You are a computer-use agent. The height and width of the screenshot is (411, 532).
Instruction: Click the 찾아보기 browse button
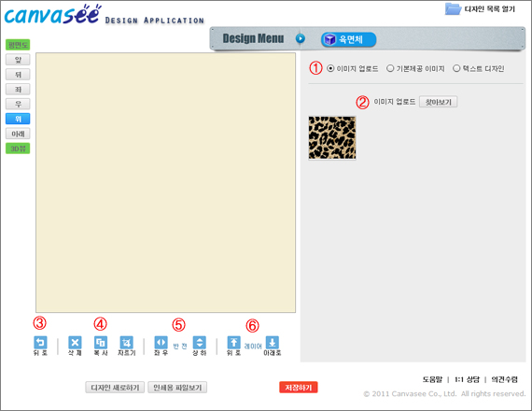(x=438, y=102)
